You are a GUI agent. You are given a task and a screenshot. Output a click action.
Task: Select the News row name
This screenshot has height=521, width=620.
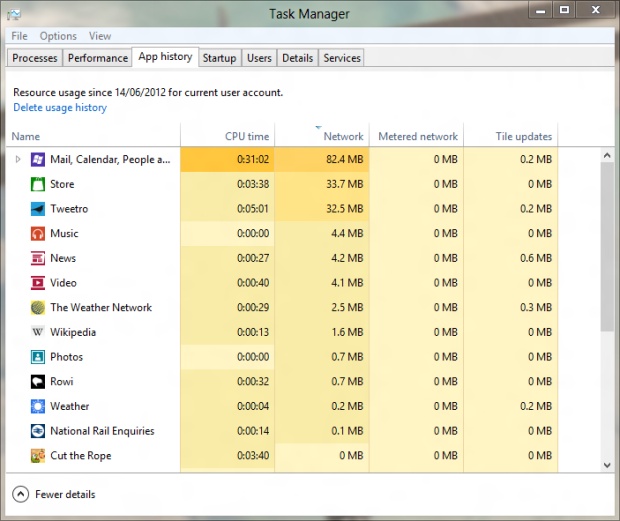click(63, 258)
